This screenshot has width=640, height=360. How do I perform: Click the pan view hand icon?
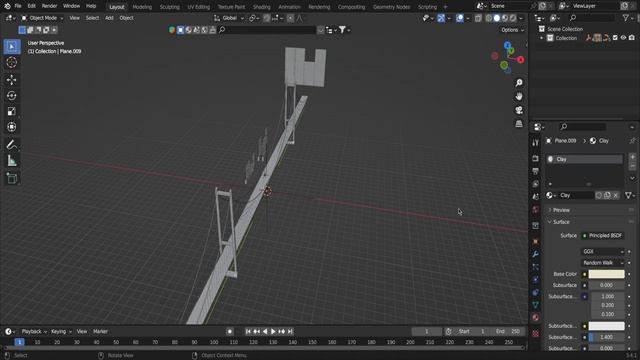coord(519,96)
